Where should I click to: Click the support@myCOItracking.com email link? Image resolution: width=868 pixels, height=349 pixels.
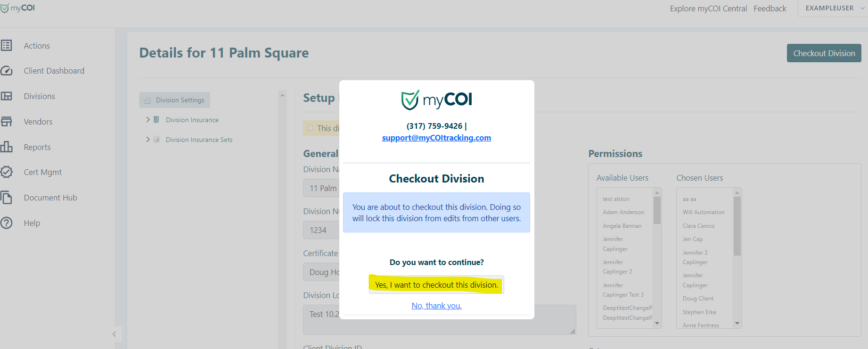point(436,138)
